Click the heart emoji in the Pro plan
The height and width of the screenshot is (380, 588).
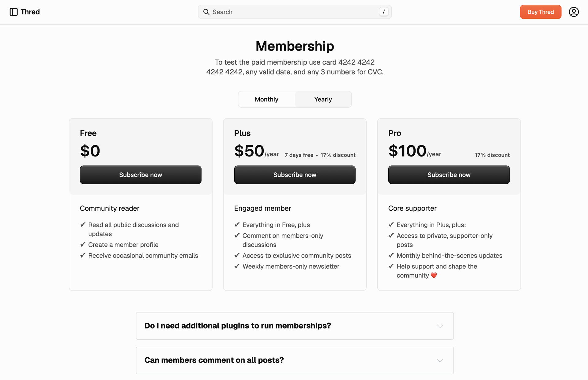click(x=434, y=275)
